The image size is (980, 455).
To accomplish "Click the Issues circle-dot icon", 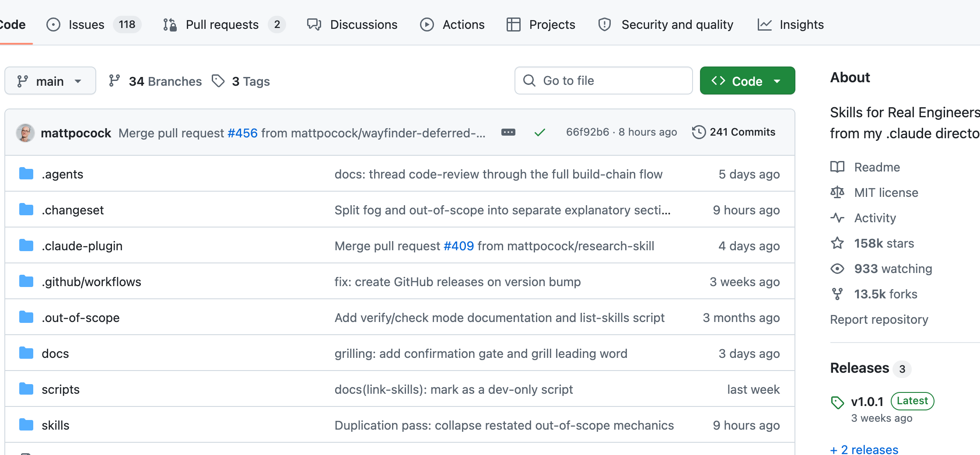I will [x=53, y=24].
